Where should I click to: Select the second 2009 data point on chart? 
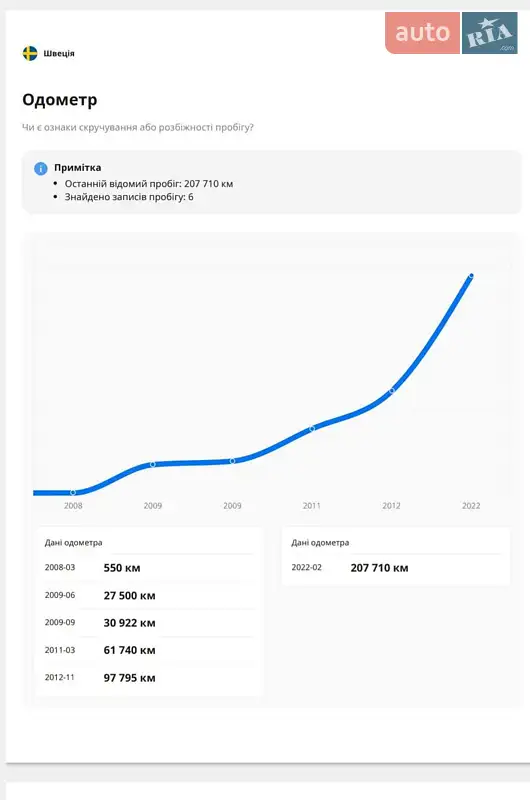[x=232, y=461]
